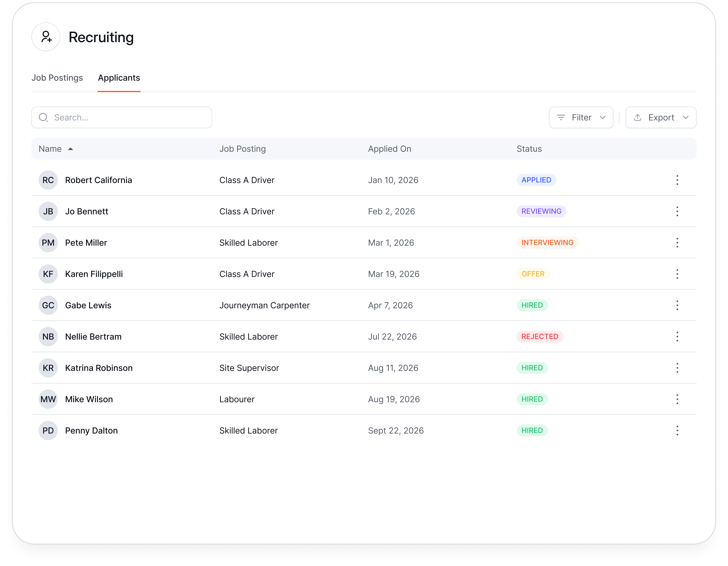Show more options for Gabe Lewis
The image size is (728, 566).
[677, 305]
